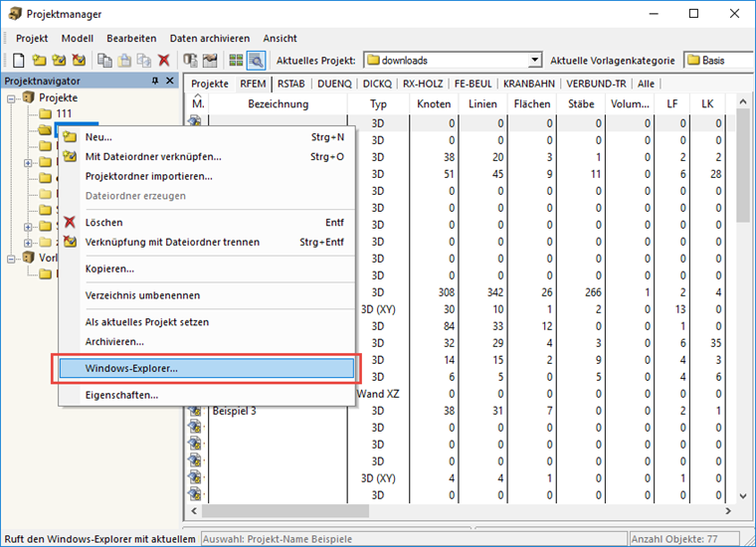The height and width of the screenshot is (547, 756).
Task: Switch to the DICKQ tab
Action: pos(377,84)
